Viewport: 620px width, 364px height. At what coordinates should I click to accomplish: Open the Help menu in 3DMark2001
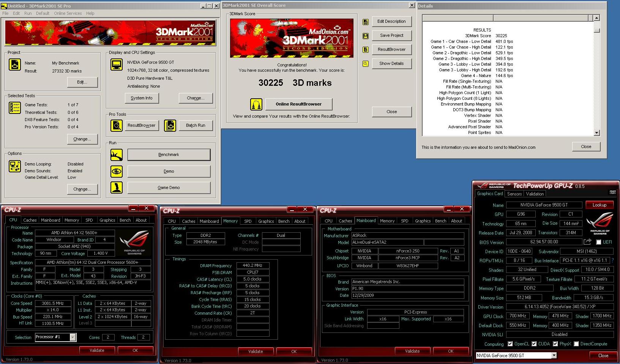[90, 13]
